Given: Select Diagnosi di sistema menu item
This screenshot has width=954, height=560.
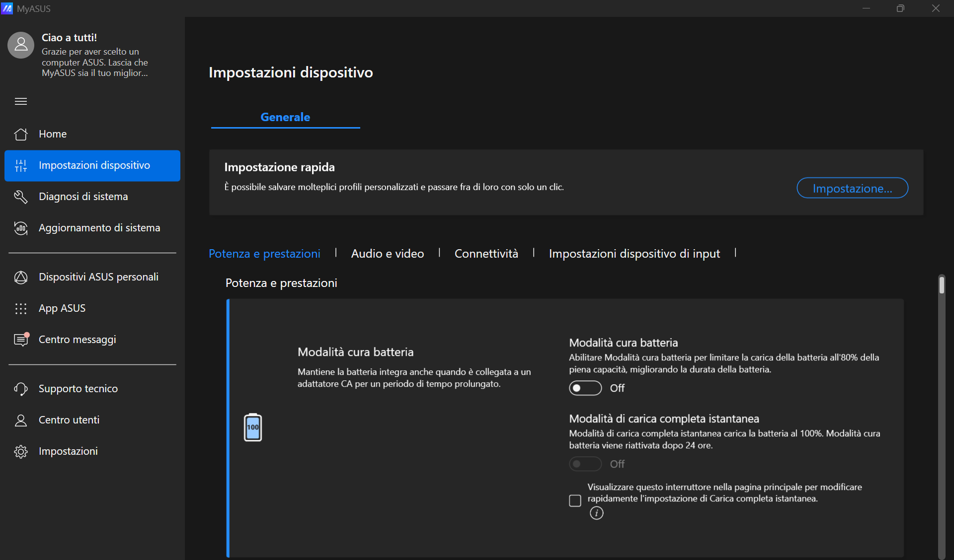Looking at the screenshot, I should pyautogui.click(x=92, y=197).
